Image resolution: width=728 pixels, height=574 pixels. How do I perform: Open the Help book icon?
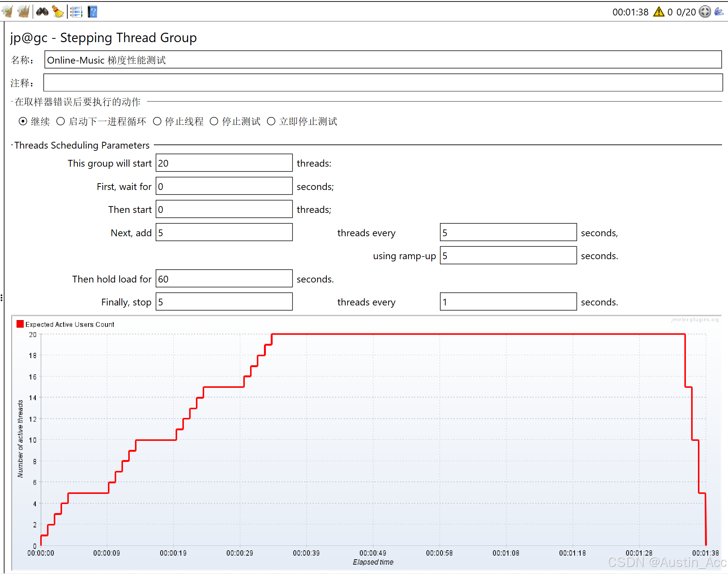pyautogui.click(x=93, y=12)
